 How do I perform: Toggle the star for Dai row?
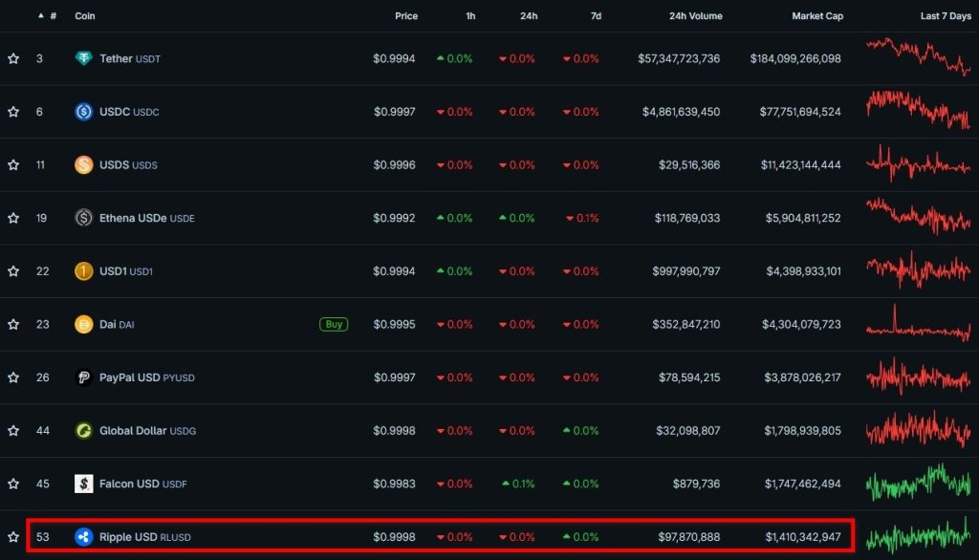(13, 324)
